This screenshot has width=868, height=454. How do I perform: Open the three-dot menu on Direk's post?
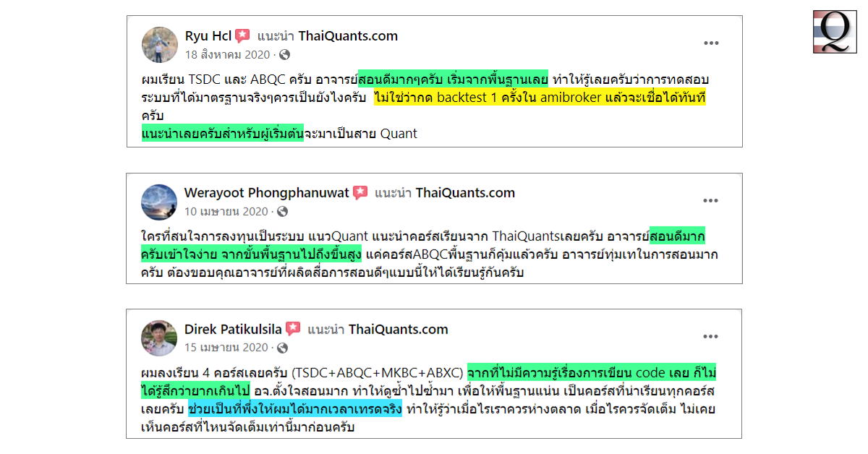point(712,336)
